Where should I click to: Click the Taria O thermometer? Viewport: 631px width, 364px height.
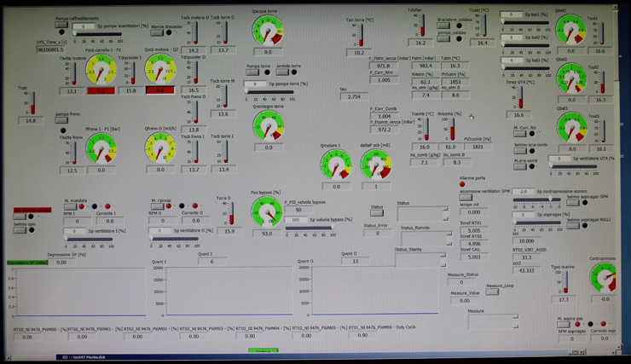coord(230,213)
